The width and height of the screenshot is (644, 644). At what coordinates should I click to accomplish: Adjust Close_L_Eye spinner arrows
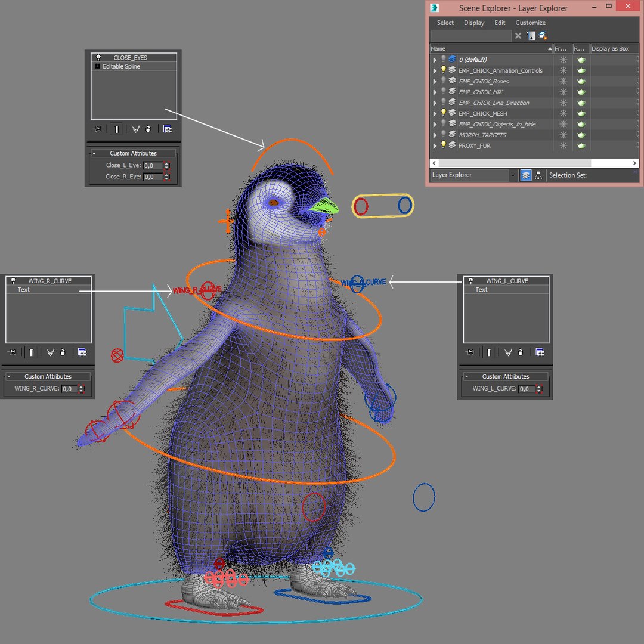[166, 166]
